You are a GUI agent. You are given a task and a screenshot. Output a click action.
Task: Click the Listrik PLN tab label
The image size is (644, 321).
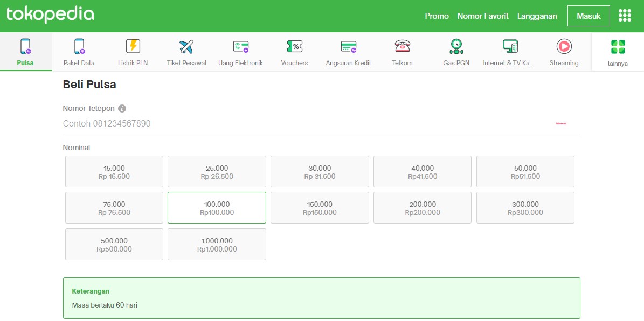[133, 63]
